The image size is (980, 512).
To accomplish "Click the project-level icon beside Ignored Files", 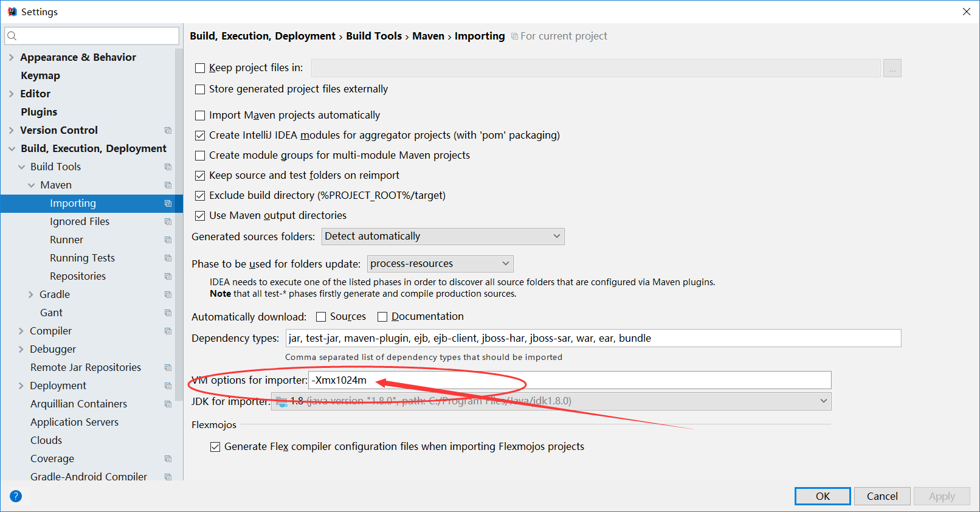I will [168, 221].
